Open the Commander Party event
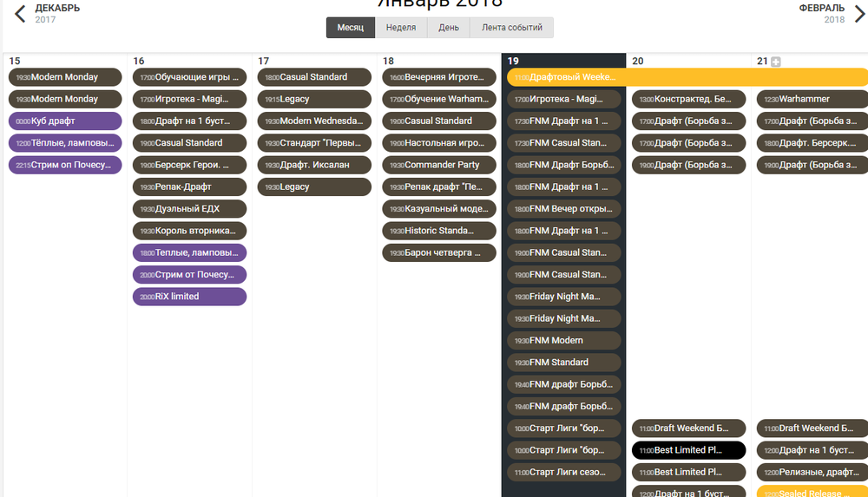This screenshot has height=497, width=868. click(x=439, y=165)
